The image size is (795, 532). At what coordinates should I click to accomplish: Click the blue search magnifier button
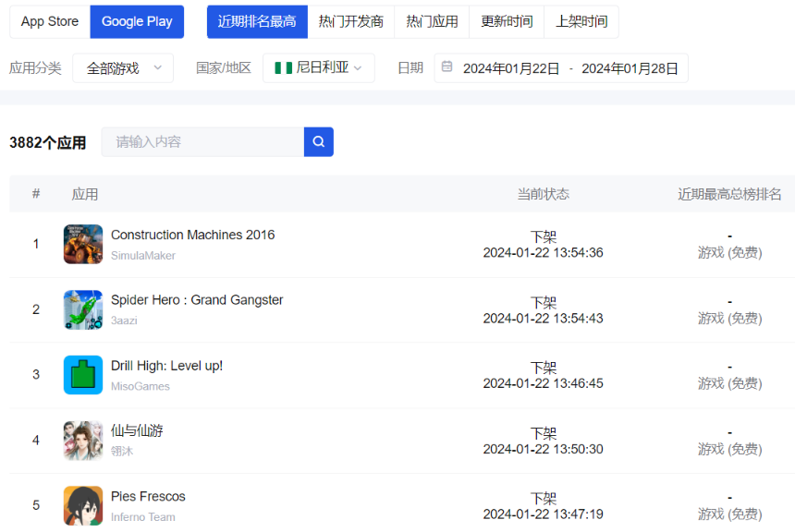click(x=318, y=142)
